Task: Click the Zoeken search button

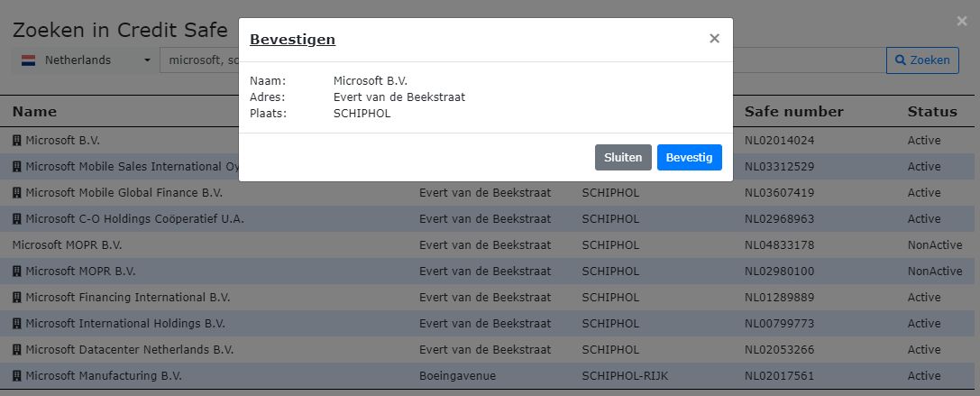Action: [921, 60]
